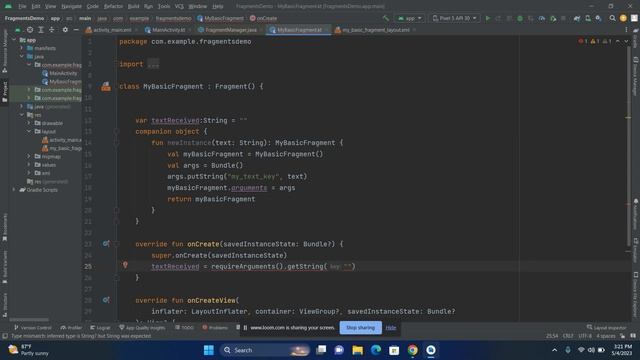Click Stop sharing button
Image resolution: width=640 pixels, height=360 pixels.
point(360,327)
